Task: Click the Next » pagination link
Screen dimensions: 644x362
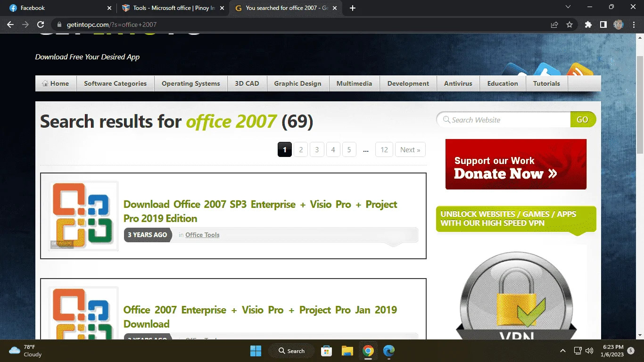Action: [x=410, y=149]
